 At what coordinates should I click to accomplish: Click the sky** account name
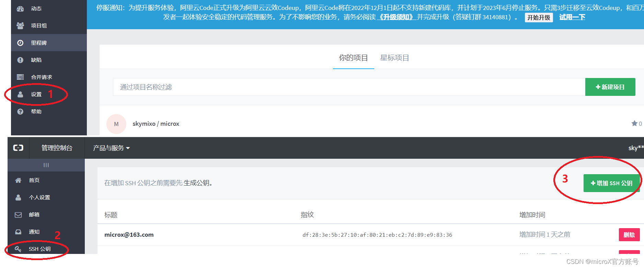(636, 148)
